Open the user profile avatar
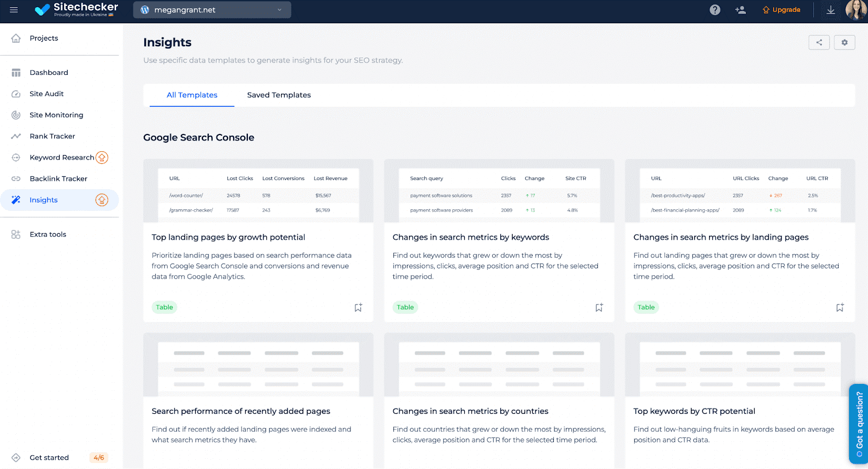The height and width of the screenshot is (469, 868). (856, 10)
